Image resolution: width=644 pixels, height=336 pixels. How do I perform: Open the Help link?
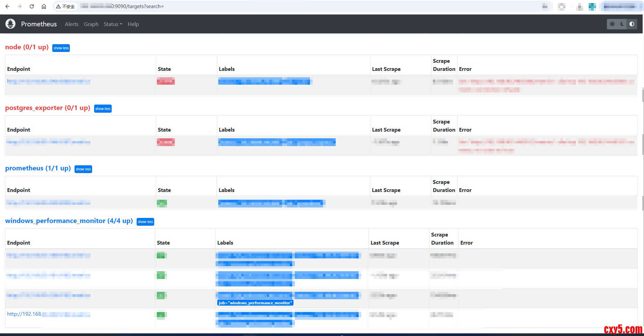(x=133, y=24)
